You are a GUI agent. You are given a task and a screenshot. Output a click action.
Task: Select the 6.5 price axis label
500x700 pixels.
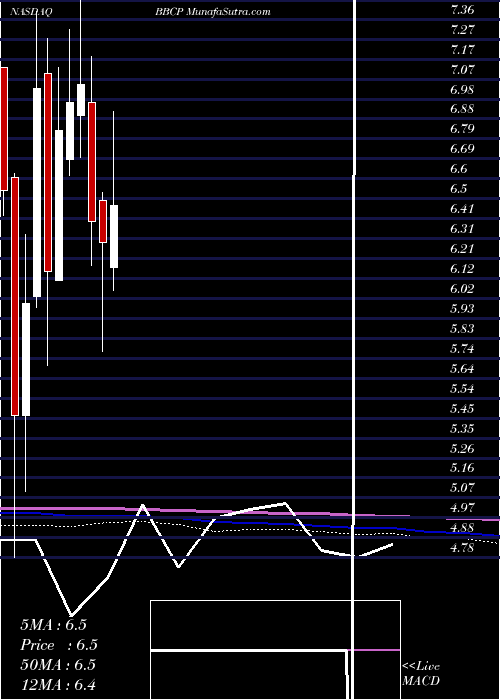tap(458, 189)
